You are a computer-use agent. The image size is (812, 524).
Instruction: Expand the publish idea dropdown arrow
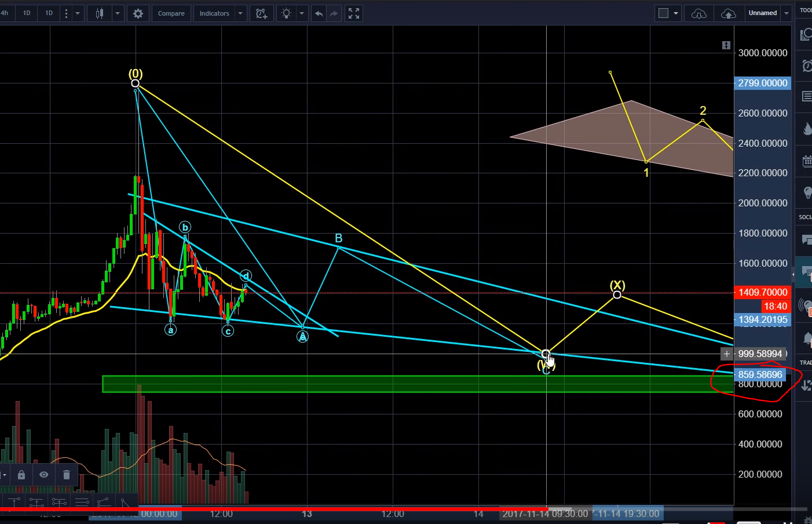tap(302, 13)
